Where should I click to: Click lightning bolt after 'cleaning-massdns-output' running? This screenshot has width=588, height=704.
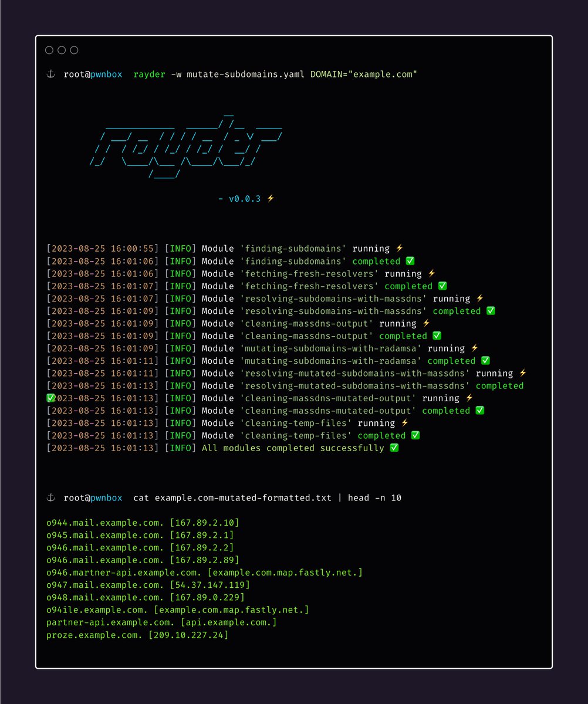tap(427, 323)
